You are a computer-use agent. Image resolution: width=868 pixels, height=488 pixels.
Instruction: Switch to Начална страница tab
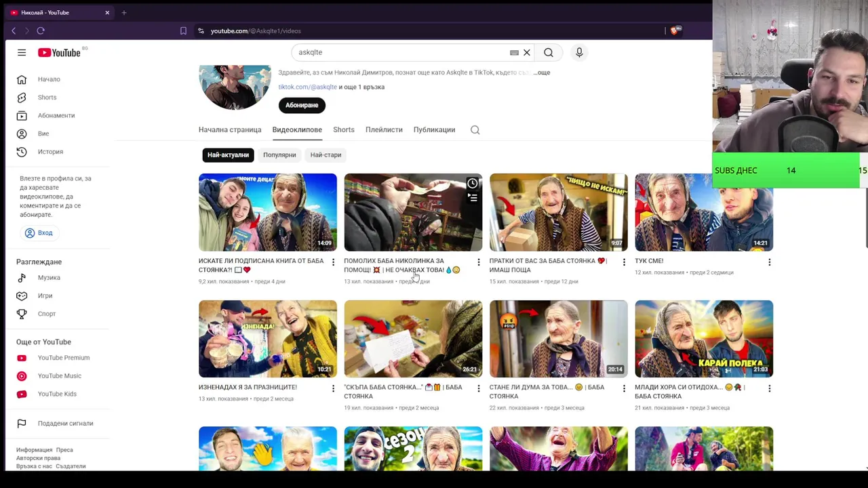coord(230,130)
